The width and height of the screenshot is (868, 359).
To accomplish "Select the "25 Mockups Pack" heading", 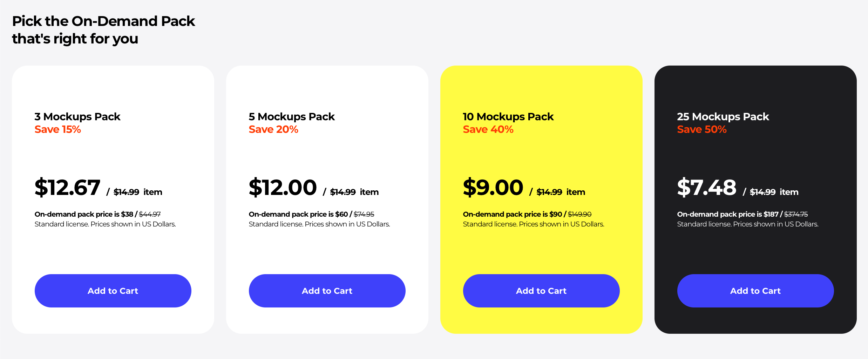I will [x=723, y=116].
